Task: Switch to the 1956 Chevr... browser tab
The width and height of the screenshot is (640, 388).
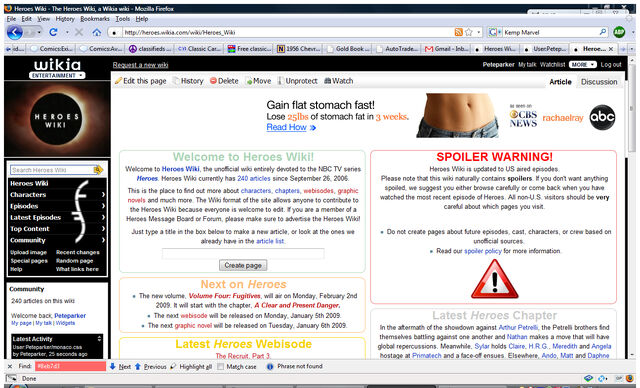Action: tap(298, 49)
